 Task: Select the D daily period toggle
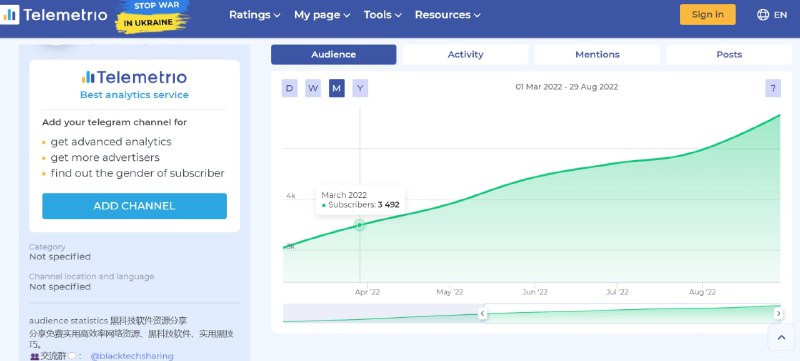point(289,88)
